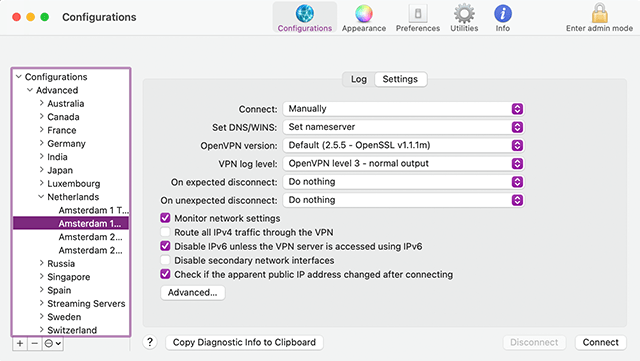
Task: Enable Disable secondary network interfaces
Action: (x=165, y=260)
